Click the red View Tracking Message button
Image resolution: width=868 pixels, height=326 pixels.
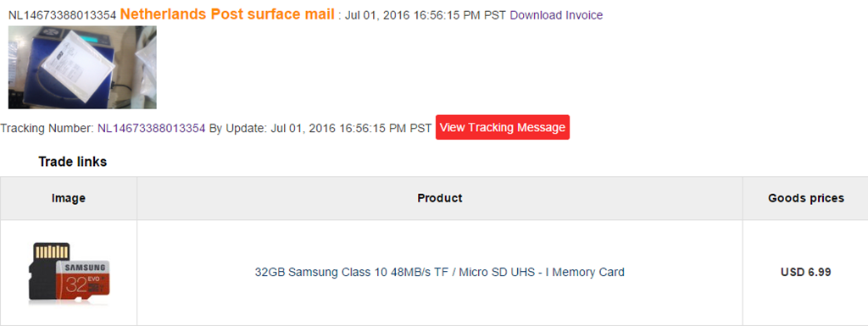point(502,127)
